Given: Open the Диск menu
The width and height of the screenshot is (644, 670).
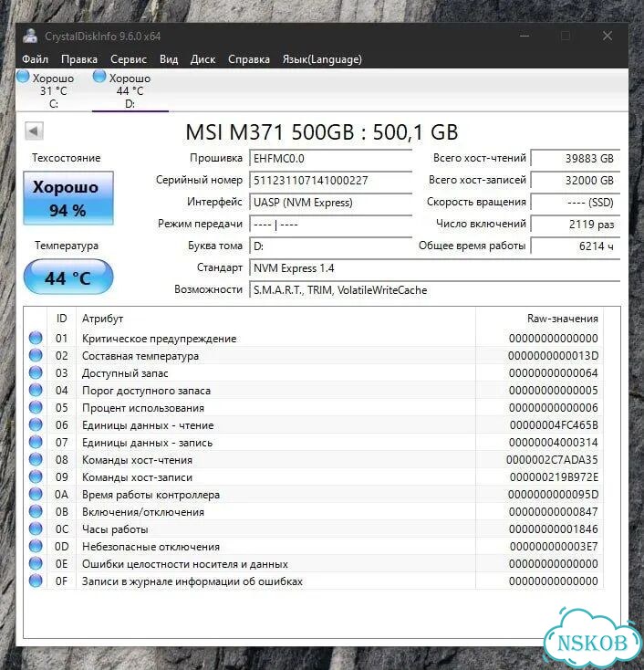Looking at the screenshot, I should (203, 59).
